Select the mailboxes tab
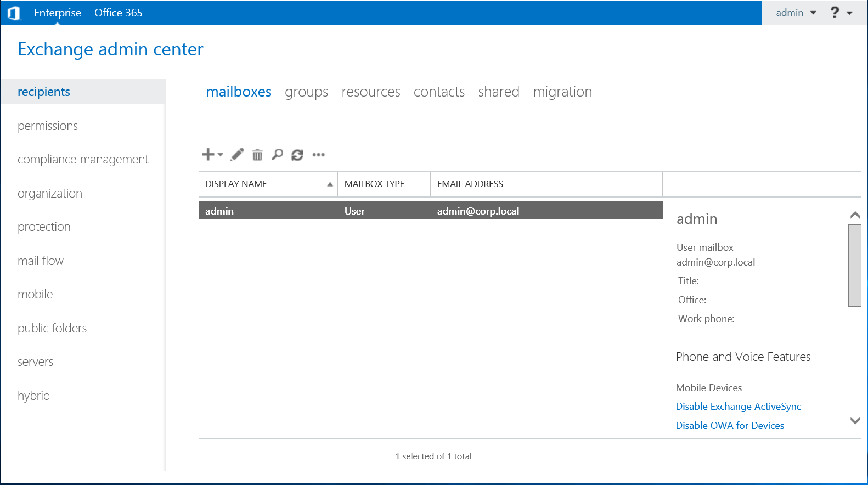868x485 pixels. click(239, 92)
